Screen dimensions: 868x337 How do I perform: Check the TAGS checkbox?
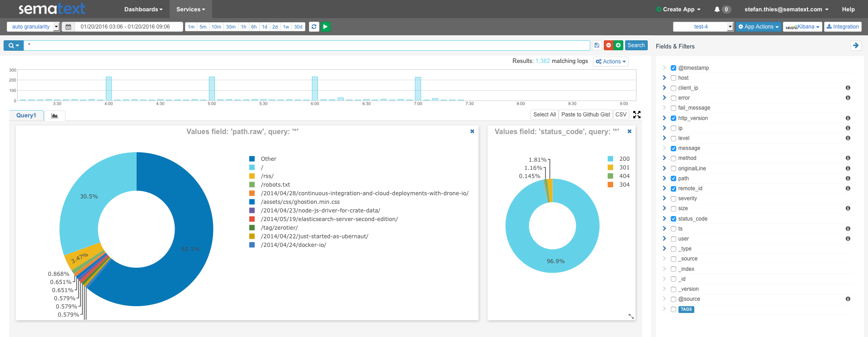(674, 309)
